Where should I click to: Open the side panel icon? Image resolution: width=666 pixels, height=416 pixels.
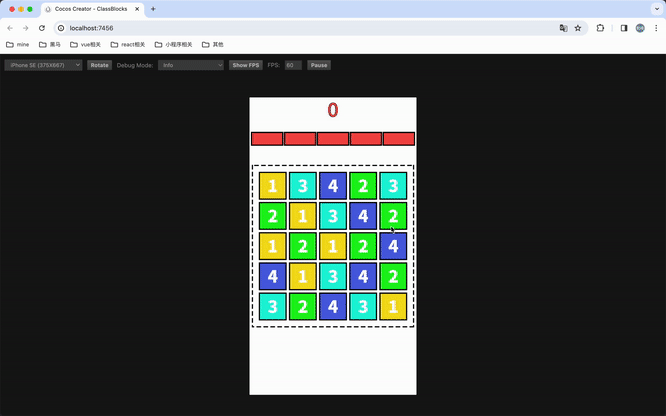tap(624, 28)
